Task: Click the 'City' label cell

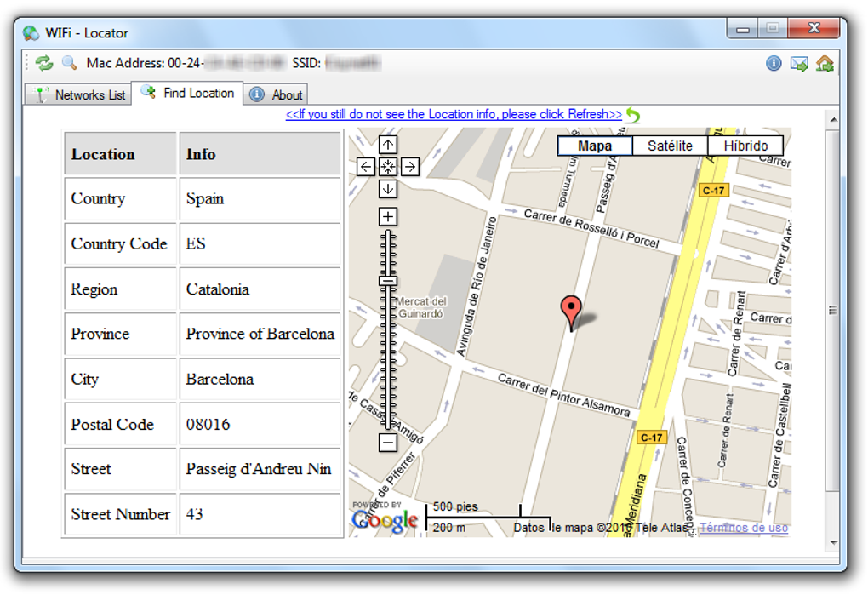Action: pos(120,379)
